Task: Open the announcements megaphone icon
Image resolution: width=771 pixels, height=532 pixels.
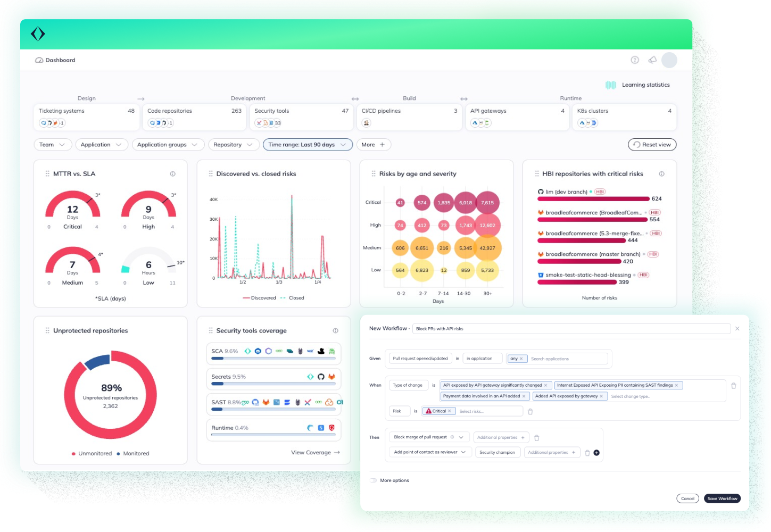Action: click(x=652, y=60)
